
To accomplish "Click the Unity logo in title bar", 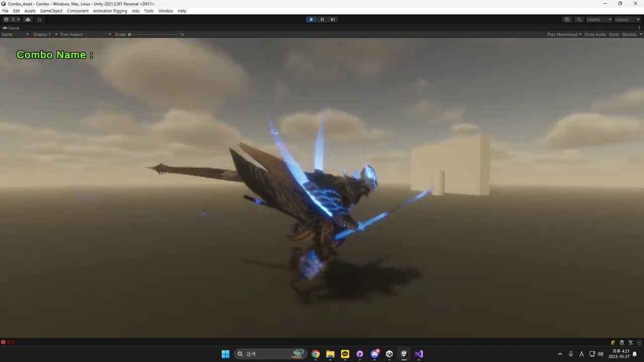I will [4, 4].
